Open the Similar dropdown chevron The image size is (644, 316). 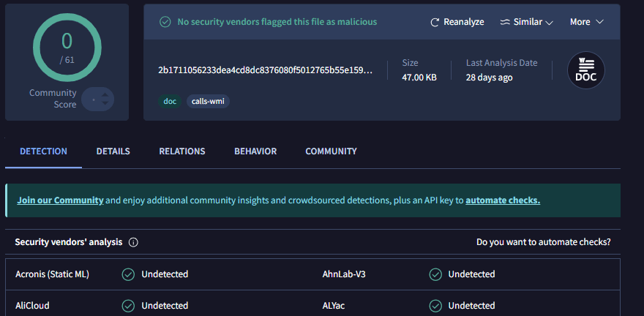[549, 23]
